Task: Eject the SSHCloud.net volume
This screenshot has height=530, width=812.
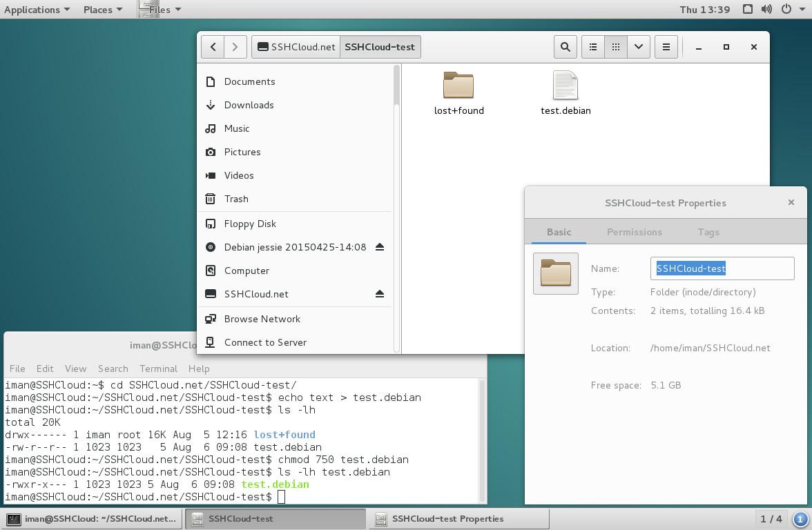Action: (379, 294)
